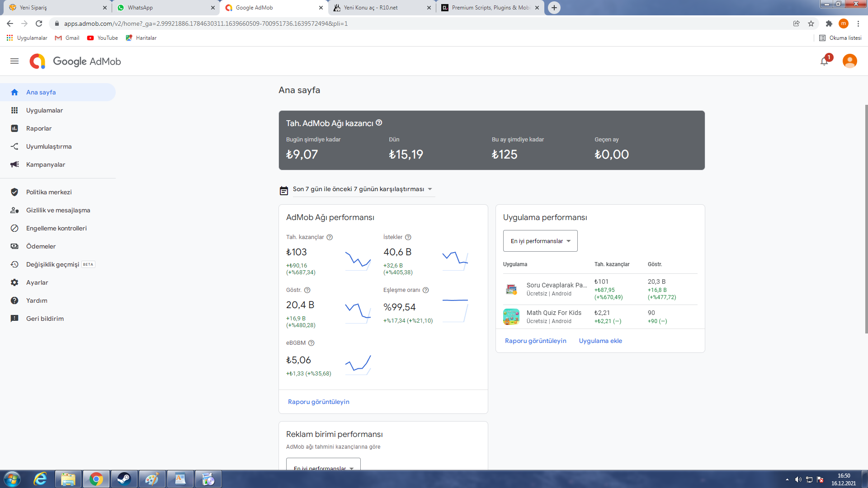The image size is (868, 488).
Task: Open the hamburger main menu
Action: pos(14,61)
